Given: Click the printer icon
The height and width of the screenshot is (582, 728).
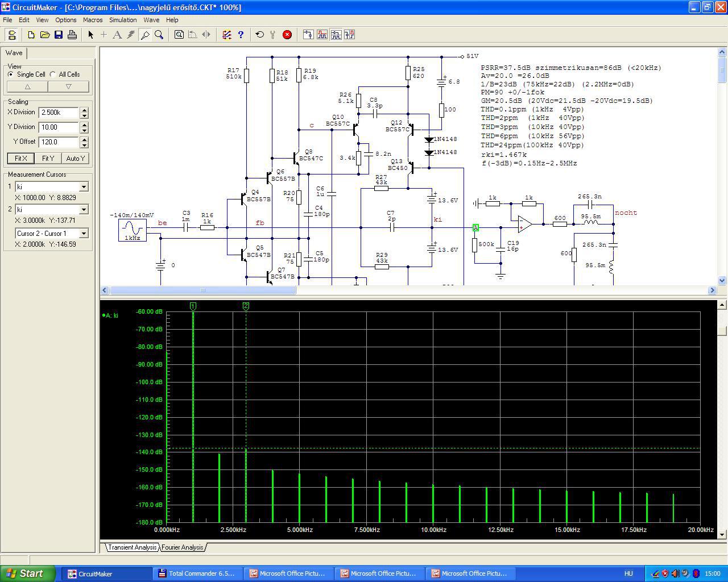Looking at the screenshot, I should tap(72, 35).
